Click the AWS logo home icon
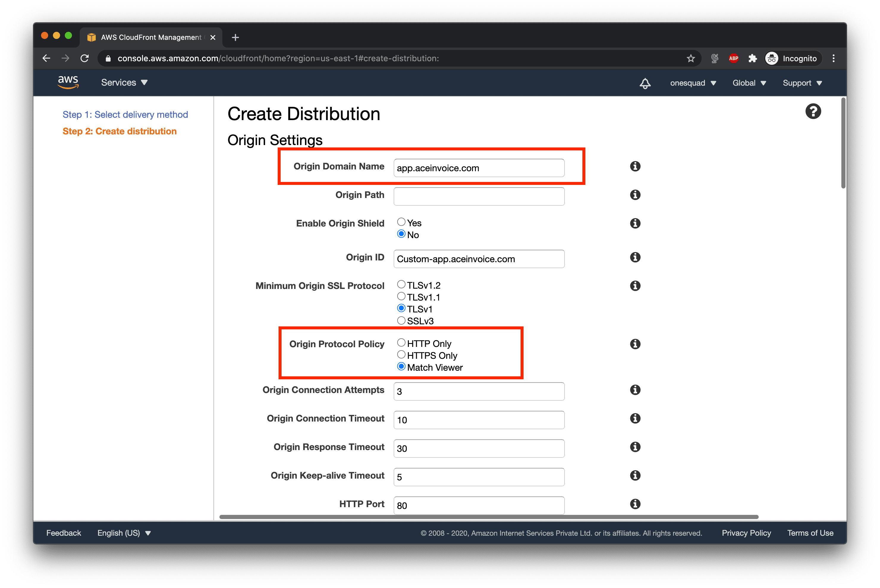The width and height of the screenshot is (880, 588). click(68, 82)
